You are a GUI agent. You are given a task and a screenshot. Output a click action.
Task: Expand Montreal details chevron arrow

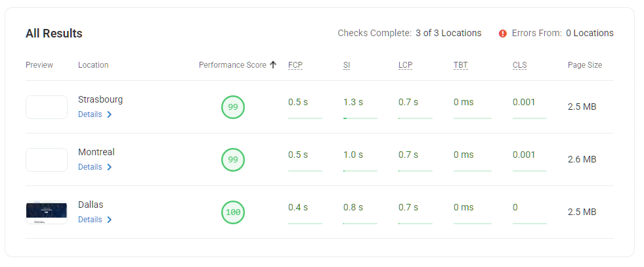tap(110, 167)
